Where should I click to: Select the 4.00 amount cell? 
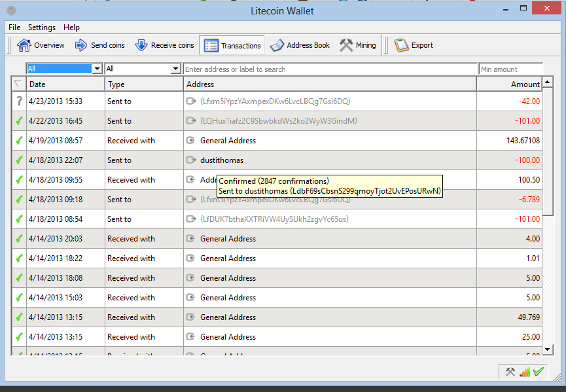click(509, 239)
